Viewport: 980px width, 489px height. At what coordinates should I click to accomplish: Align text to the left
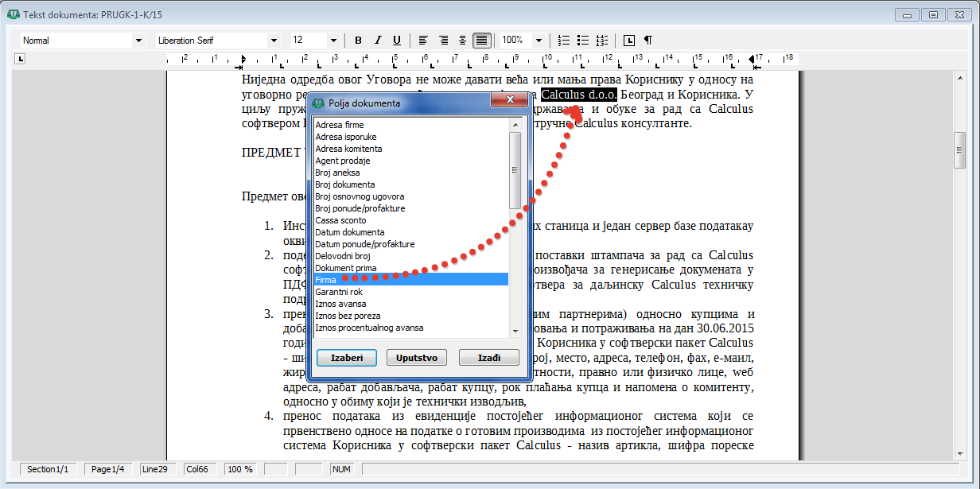pyautogui.click(x=423, y=40)
